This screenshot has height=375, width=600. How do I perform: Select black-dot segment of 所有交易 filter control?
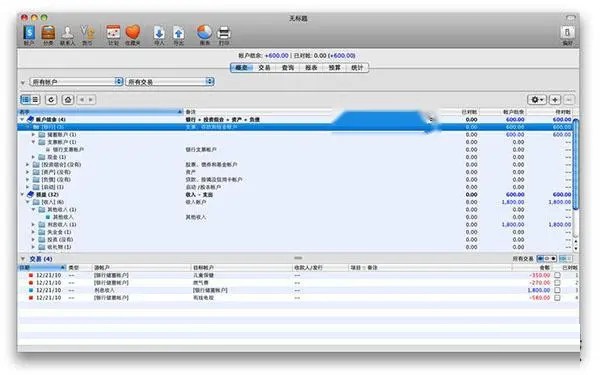pos(553,259)
